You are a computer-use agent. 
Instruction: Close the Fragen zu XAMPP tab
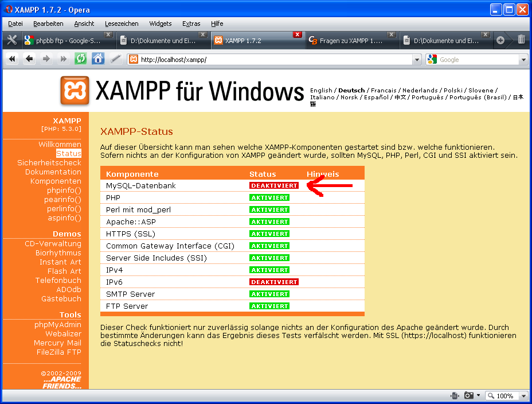392,34
